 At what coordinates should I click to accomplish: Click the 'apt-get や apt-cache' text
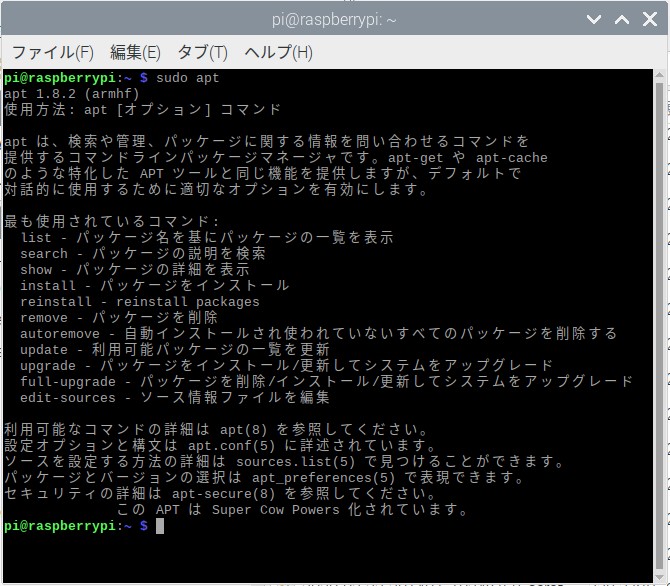[x=468, y=158]
